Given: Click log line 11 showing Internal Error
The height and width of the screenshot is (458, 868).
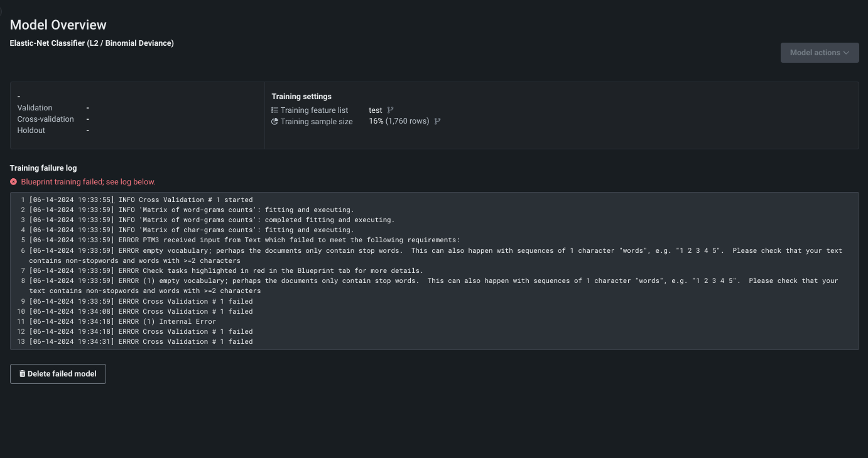Looking at the screenshot, I should pos(122,321).
